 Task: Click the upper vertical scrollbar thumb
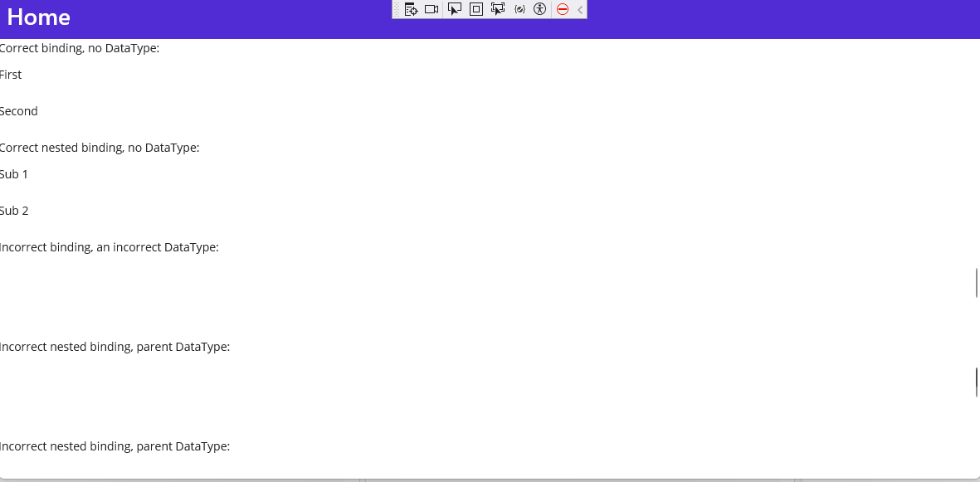point(977,282)
